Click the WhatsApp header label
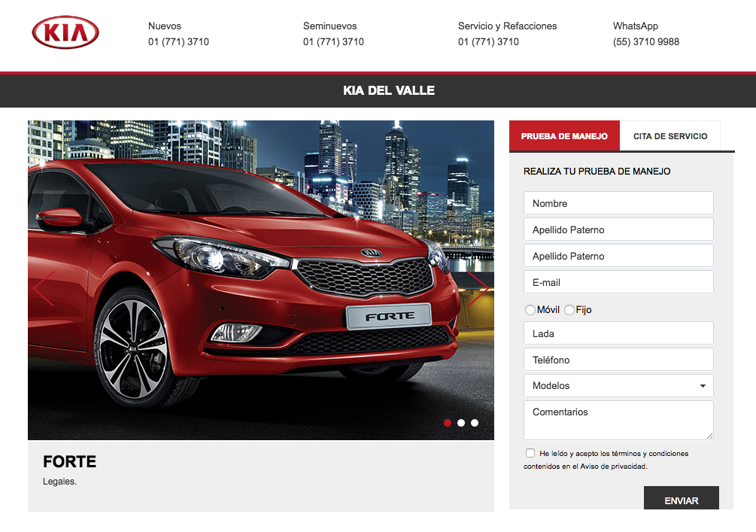 coord(636,26)
